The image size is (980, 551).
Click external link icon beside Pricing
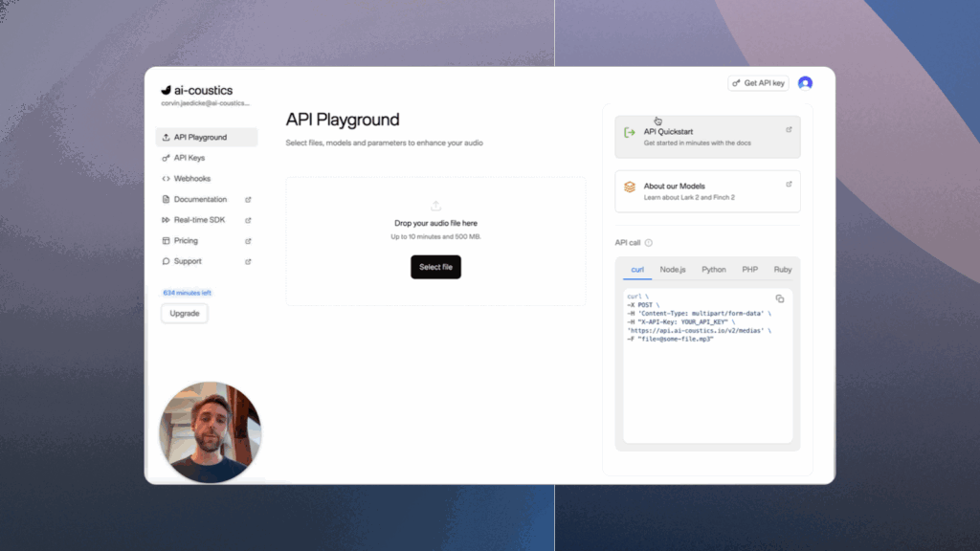248,241
